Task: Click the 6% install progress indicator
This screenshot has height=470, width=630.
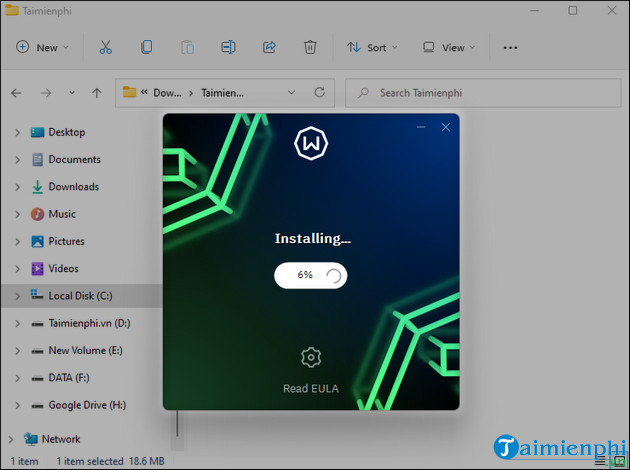Action: pyautogui.click(x=311, y=275)
